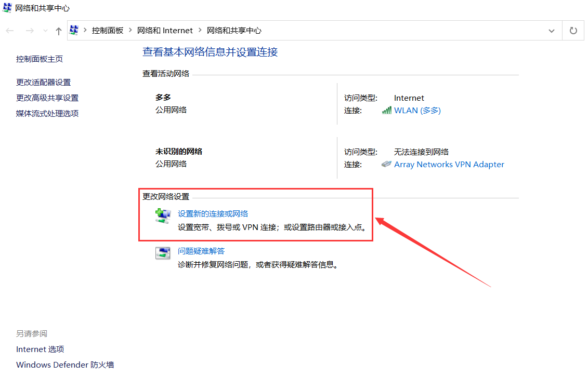
Task: Click the Forward navigation arrow
Action: 30,31
